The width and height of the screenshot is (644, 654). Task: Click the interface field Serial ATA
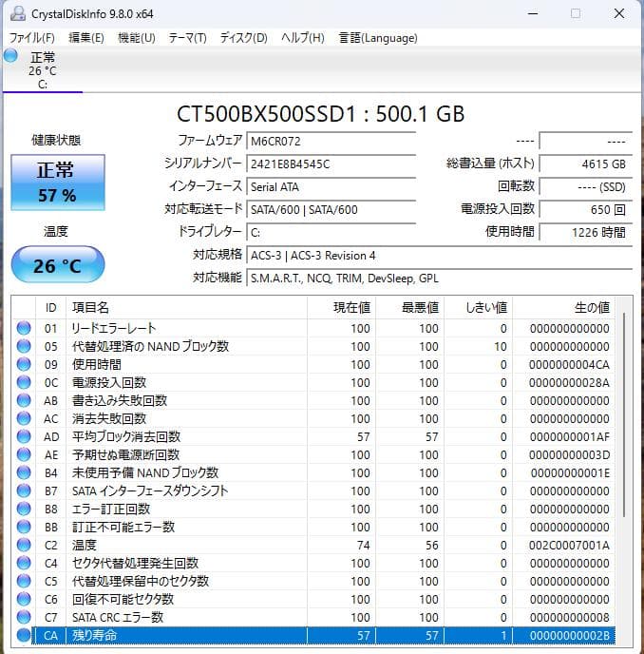pos(331,187)
